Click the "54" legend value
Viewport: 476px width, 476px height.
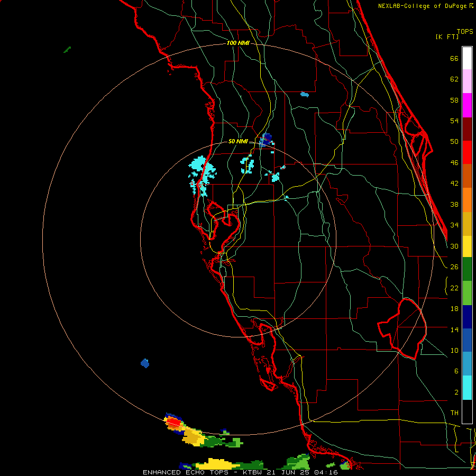pyautogui.click(x=454, y=121)
